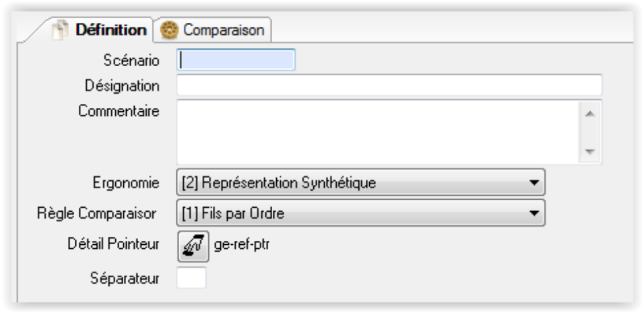Select the Définition tab label
Screen dimensions: 644x313
coord(111,30)
